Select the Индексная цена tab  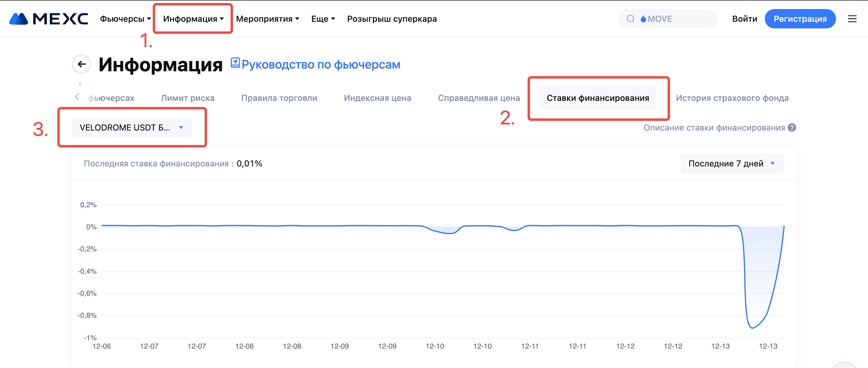[377, 98]
